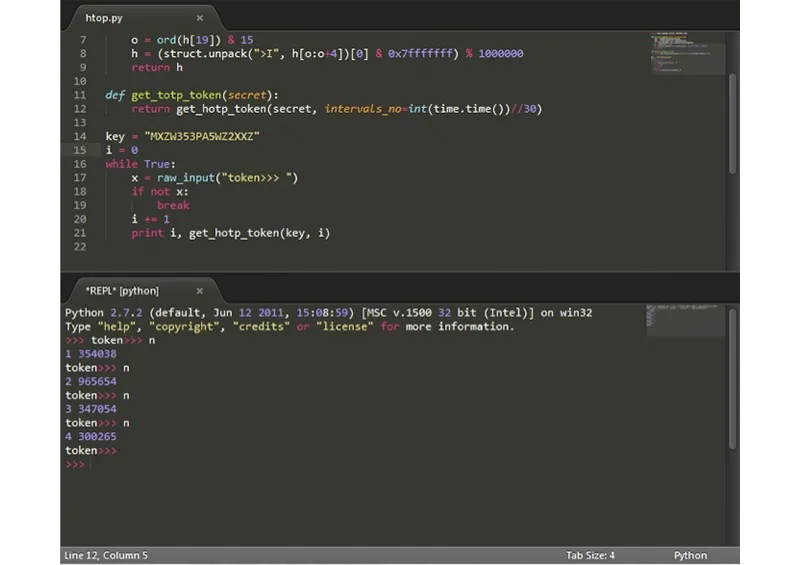Click line number 14 in gutter

[80, 136]
